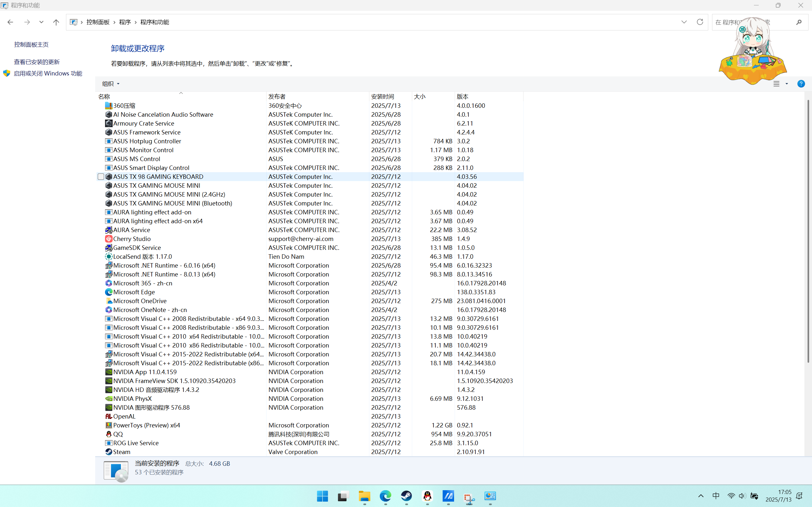Open the Windows Start menu
Viewport: 812px width, 507px height.
(322, 496)
